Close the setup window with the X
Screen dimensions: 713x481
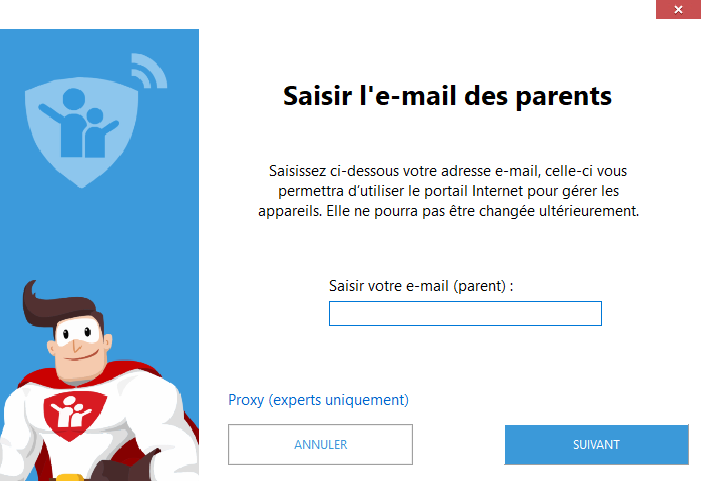tap(678, 9)
